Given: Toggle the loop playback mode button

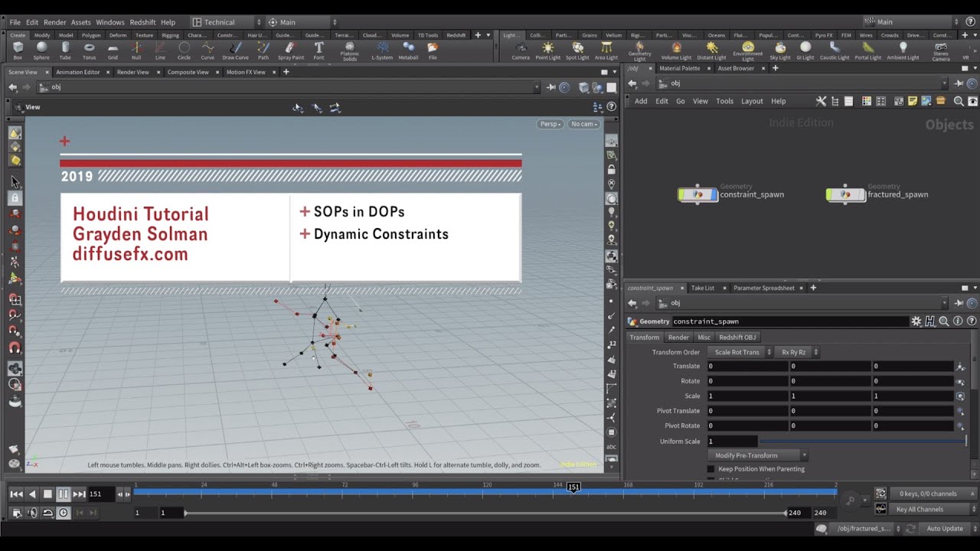Looking at the screenshot, I should (x=47, y=513).
